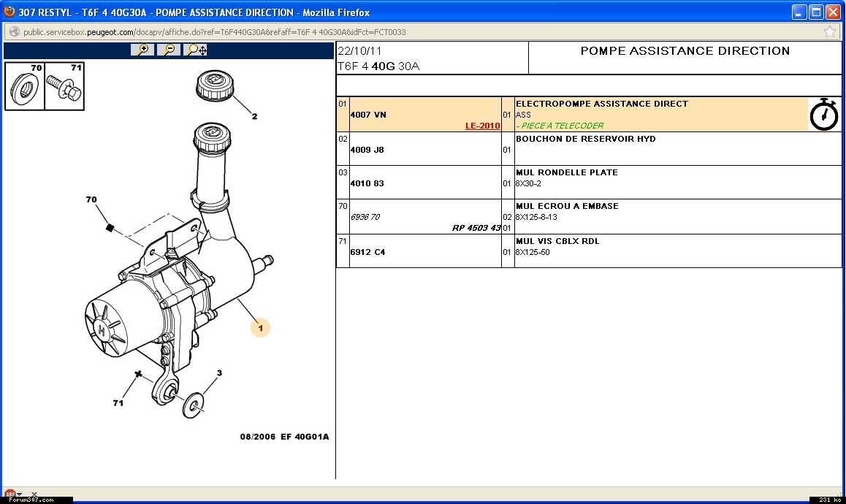Click the stopwatch icon on the electropompe row
846x504 pixels.
[x=824, y=115]
